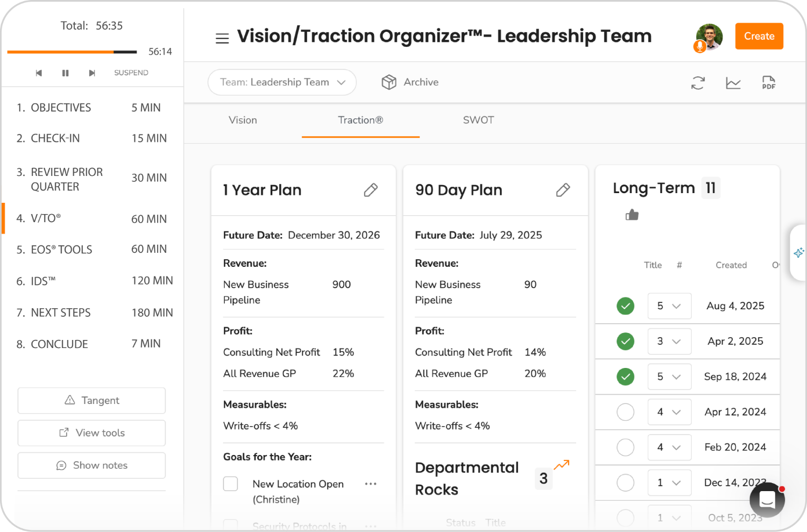Edit the 90 Day Plan with the pencil icon
Screen dimensions: 807x532
(563, 190)
